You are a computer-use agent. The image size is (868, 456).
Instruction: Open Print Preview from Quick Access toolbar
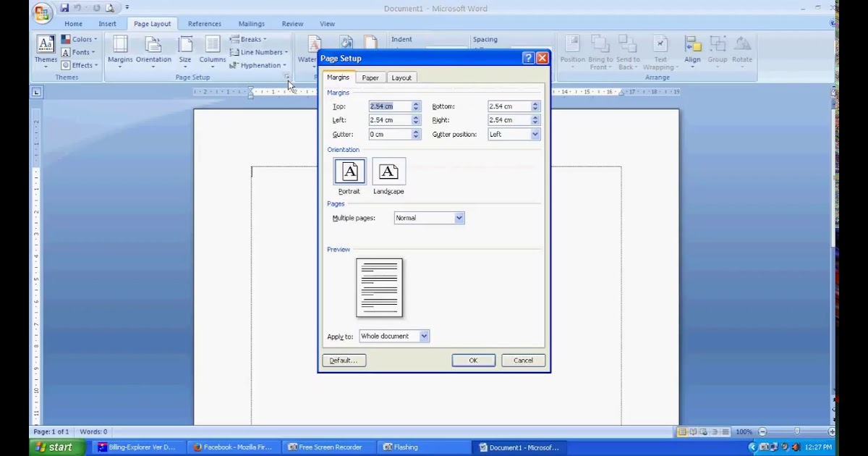tap(110, 8)
